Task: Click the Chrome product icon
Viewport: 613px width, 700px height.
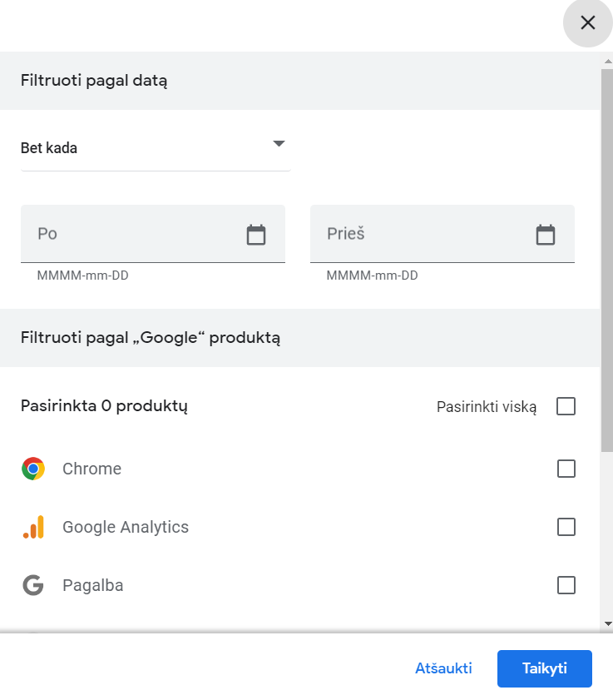Action: tap(33, 469)
